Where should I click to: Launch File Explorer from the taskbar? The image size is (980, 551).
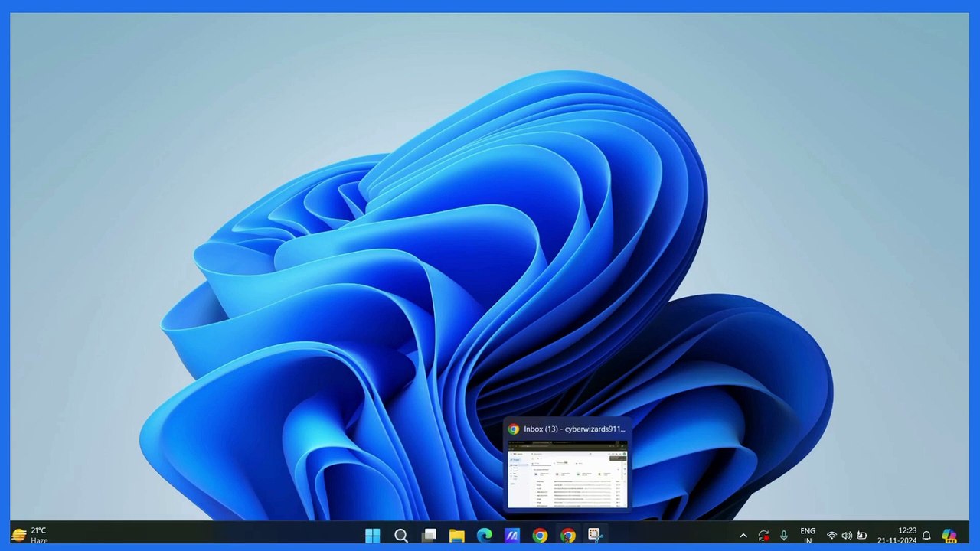(x=456, y=536)
